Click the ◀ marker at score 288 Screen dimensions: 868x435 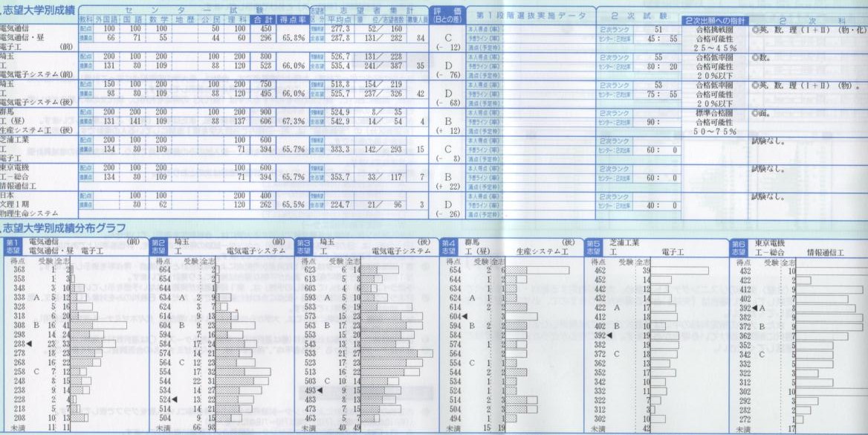click(29, 344)
